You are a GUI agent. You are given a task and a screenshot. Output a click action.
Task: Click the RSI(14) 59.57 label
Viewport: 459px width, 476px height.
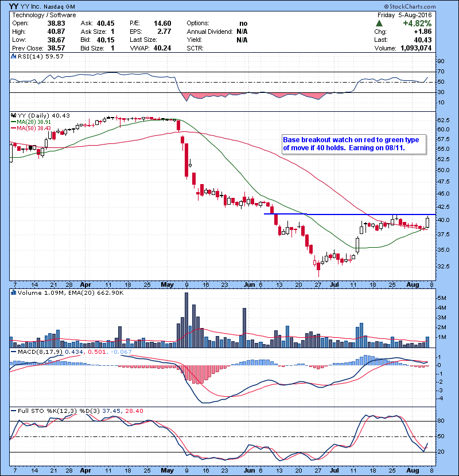point(41,56)
